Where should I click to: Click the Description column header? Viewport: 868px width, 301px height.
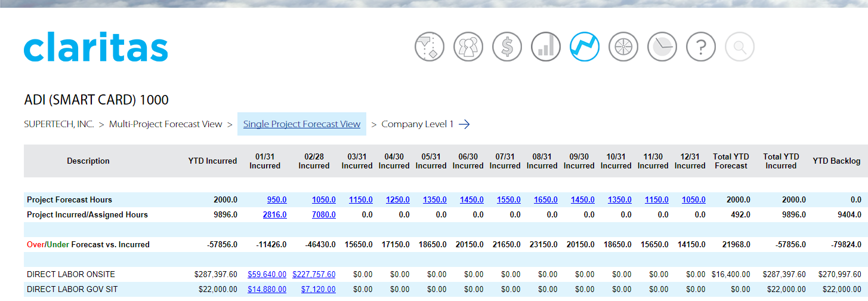[88, 161]
